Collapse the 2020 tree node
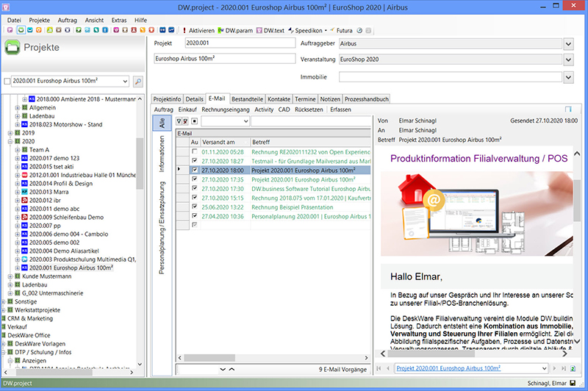This screenshot has width=588, height=391. pos(10,141)
